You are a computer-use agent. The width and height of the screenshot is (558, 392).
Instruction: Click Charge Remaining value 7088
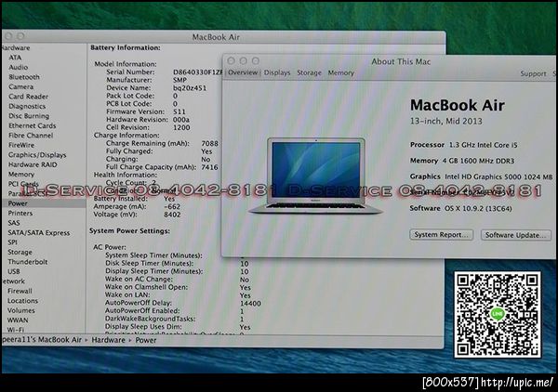coord(209,144)
